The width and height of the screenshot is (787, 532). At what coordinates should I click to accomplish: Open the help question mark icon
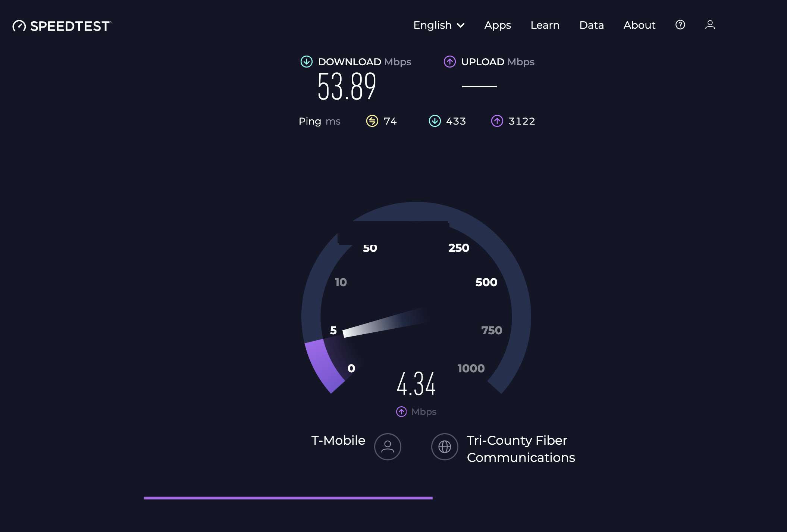pyautogui.click(x=680, y=25)
